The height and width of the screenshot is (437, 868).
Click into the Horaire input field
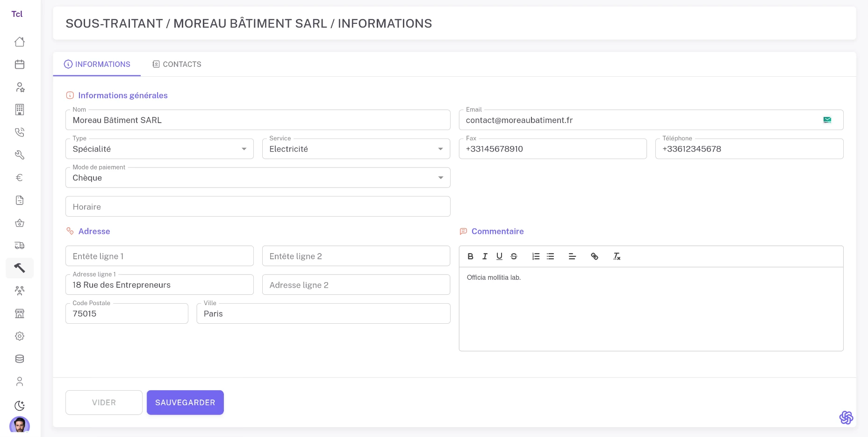(x=258, y=207)
